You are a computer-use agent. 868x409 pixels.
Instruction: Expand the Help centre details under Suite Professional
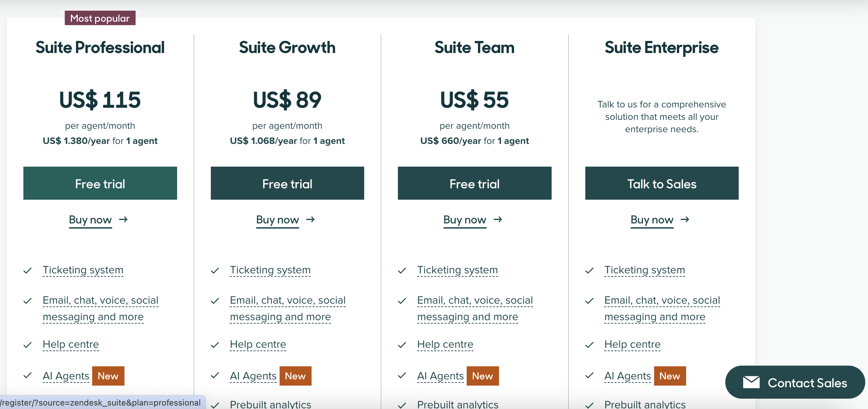70,345
